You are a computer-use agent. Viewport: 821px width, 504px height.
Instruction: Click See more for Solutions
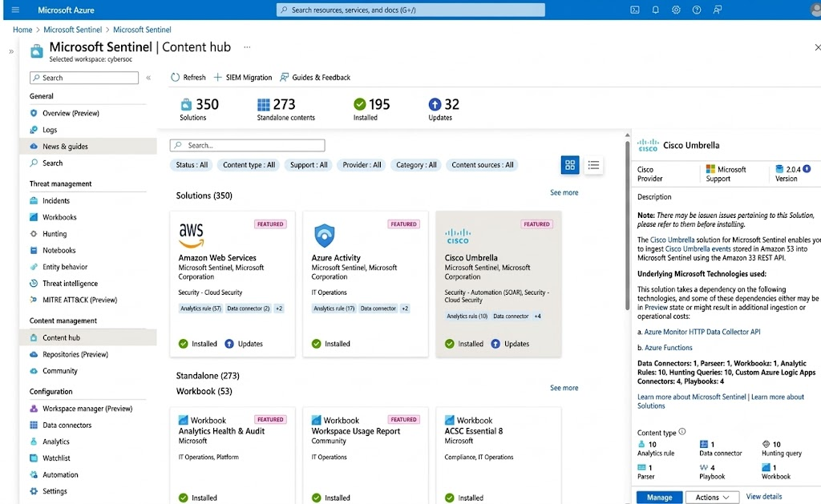click(564, 192)
